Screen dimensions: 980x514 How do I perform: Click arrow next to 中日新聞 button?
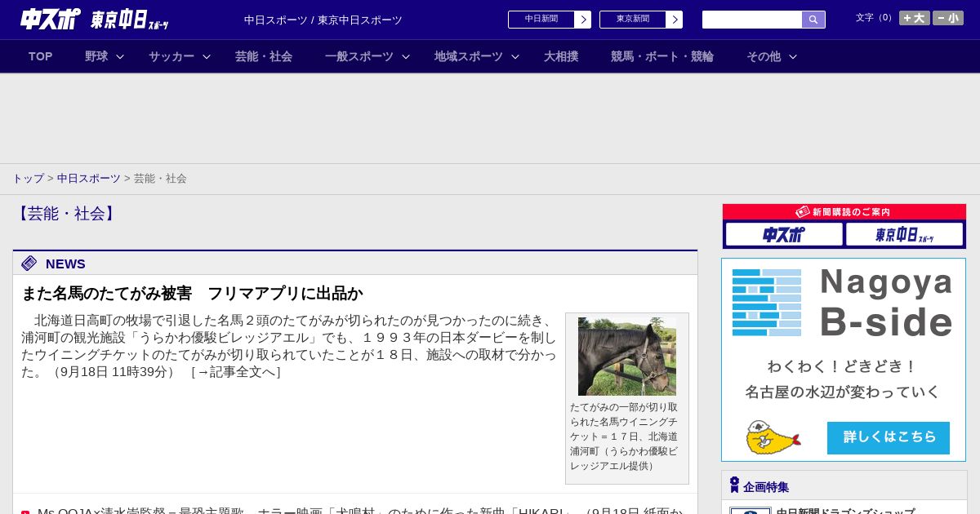(583, 20)
